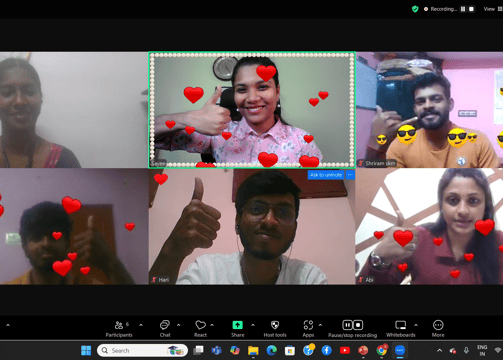This screenshot has height=360, width=503.
Task: Open Microsoft Store from the taskbar
Action: [290, 350]
